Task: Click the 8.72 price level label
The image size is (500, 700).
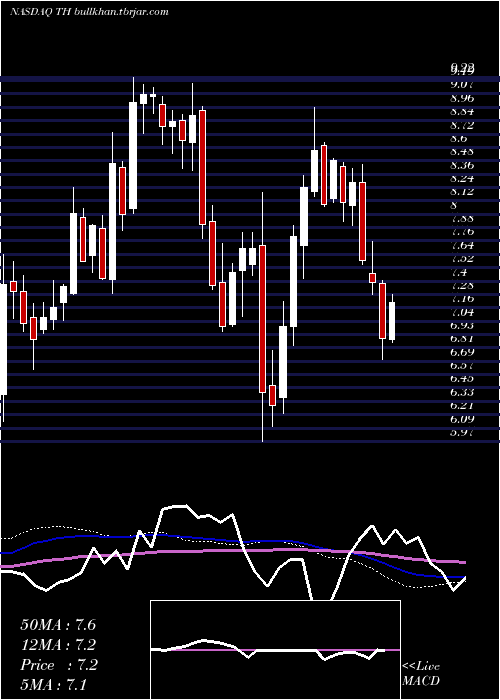Action: (x=462, y=125)
